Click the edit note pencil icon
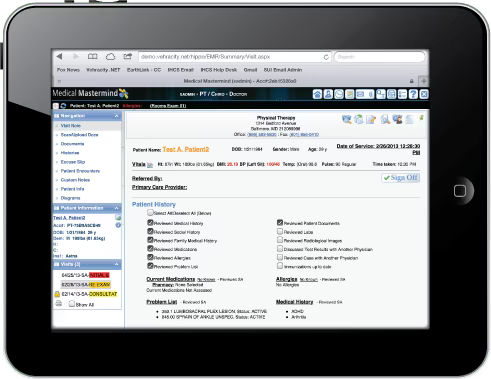 371,119
